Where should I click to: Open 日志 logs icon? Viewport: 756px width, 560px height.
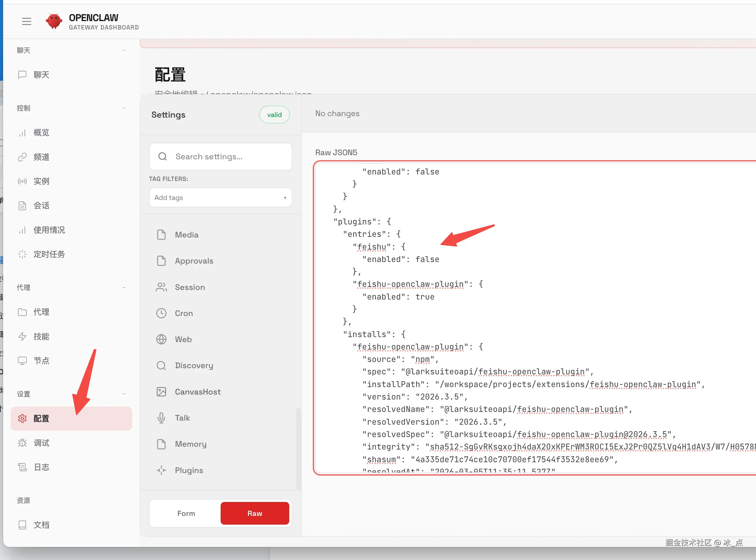click(22, 467)
